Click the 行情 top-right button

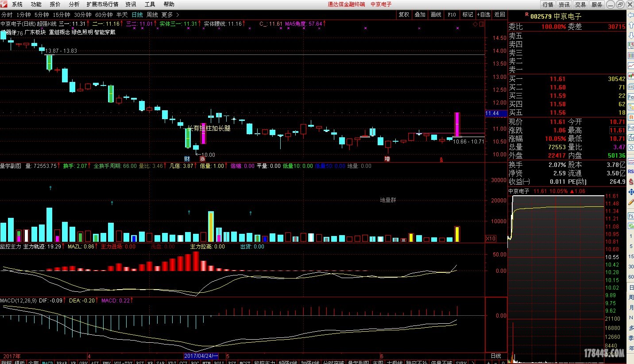point(548,4)
